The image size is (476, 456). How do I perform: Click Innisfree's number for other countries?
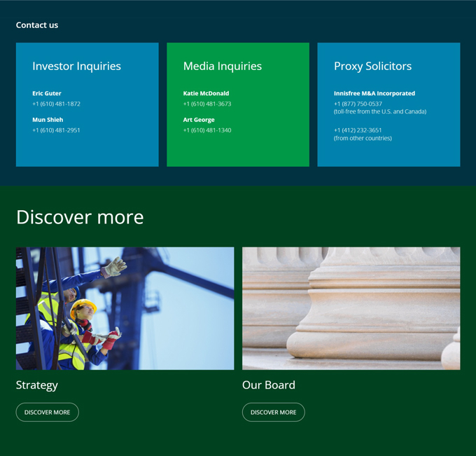point(358,130)
